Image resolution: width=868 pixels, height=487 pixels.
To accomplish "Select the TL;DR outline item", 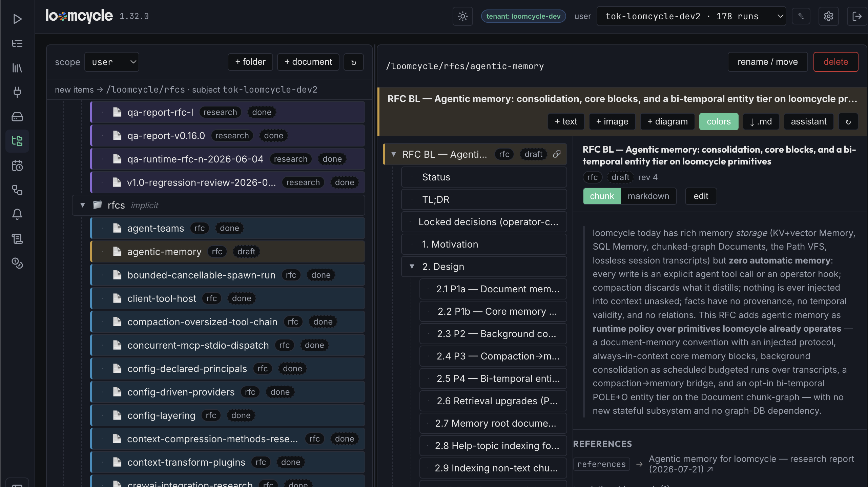I will pos(484,199).
